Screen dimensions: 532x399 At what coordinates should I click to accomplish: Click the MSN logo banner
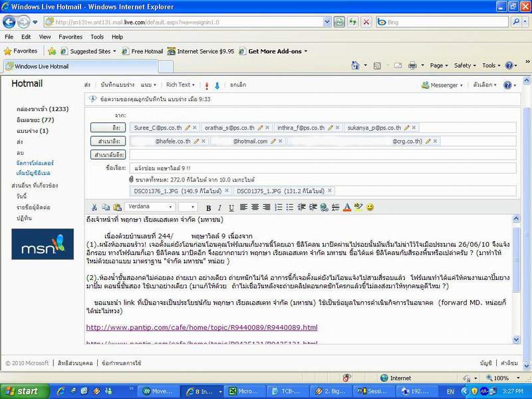43,244
